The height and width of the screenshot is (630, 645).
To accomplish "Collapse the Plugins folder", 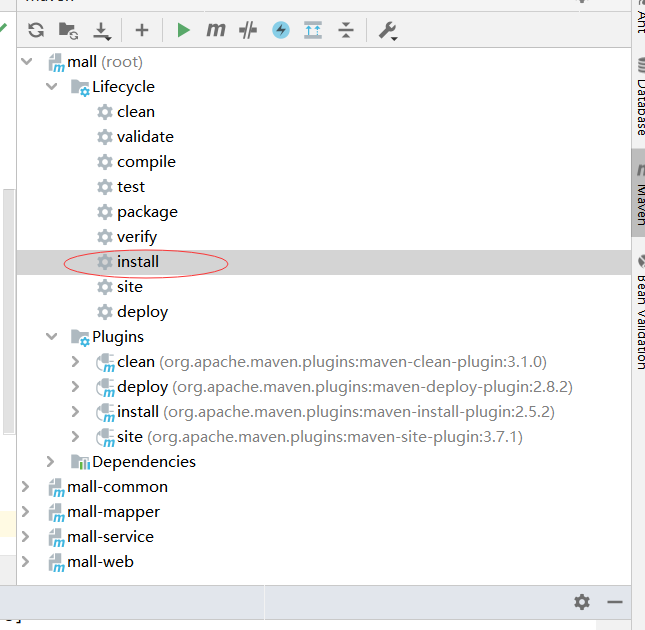I will (x=51, y=337).
